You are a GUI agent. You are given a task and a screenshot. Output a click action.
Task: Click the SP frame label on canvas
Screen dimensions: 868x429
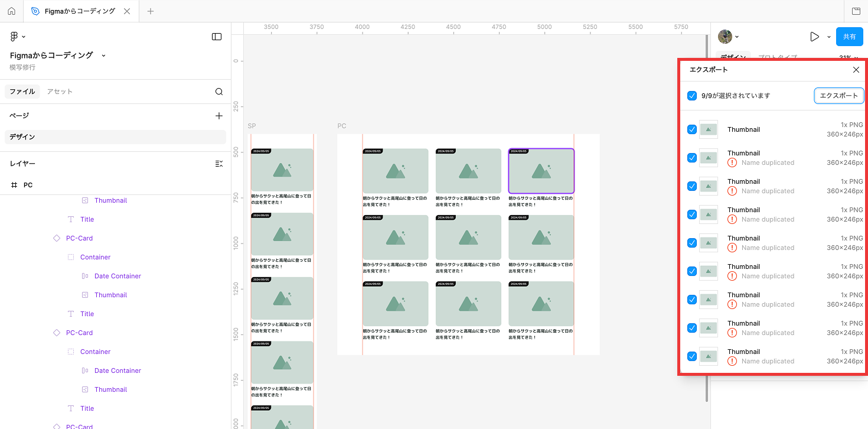(x=252, y=126)
